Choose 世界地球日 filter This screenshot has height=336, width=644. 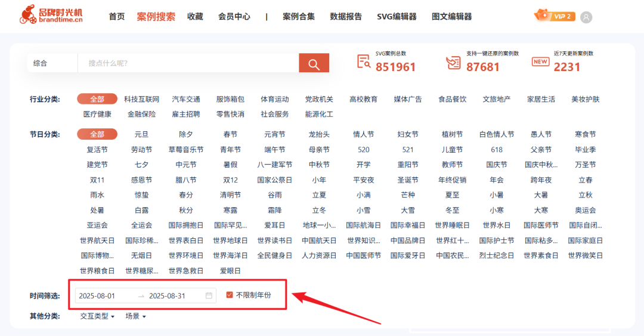[x=230, y=240]
